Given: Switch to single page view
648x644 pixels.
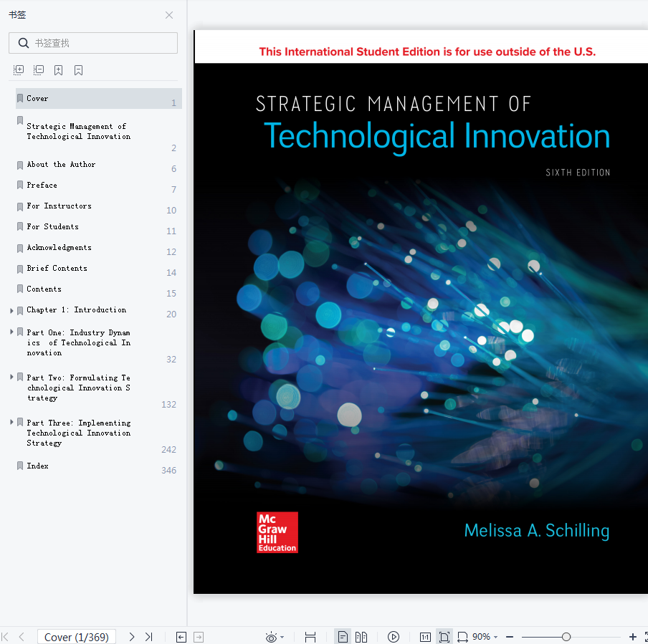Looking at the screenshot, I should click(x=343, y=637).
